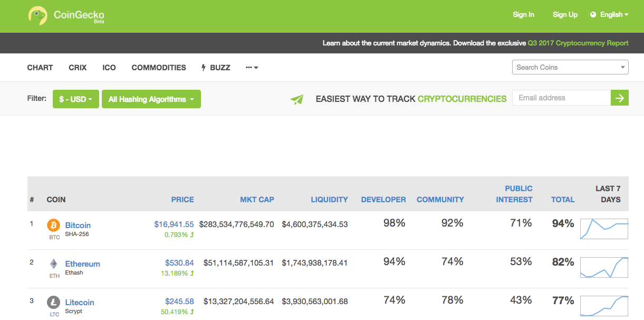The width and height of the screenshot is (644, 320).
Task: Click Bitcoin total score 94%
Action: point(563,224)
